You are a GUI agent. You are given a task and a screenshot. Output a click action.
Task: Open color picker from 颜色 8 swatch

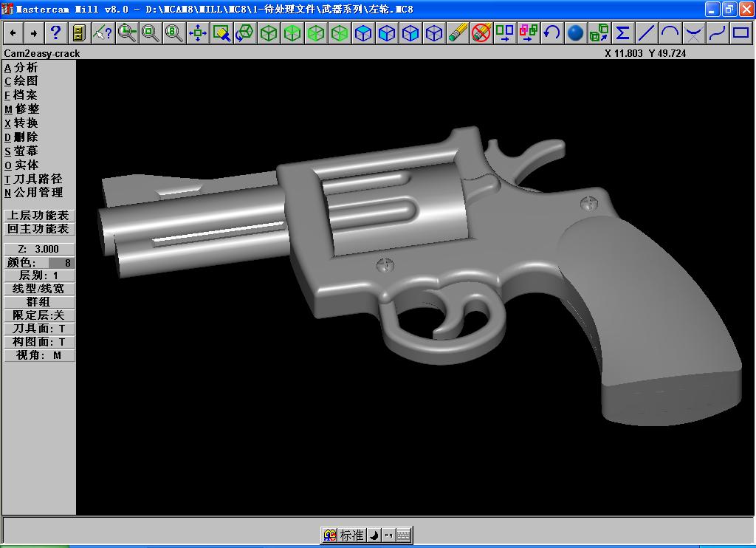tap(61, 263)
